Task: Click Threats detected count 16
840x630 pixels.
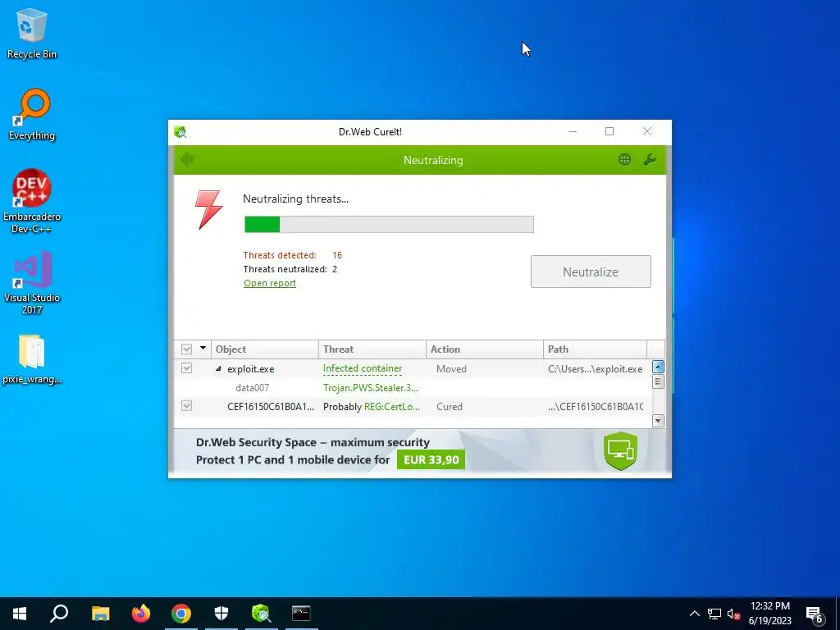Action: (337, 255)
